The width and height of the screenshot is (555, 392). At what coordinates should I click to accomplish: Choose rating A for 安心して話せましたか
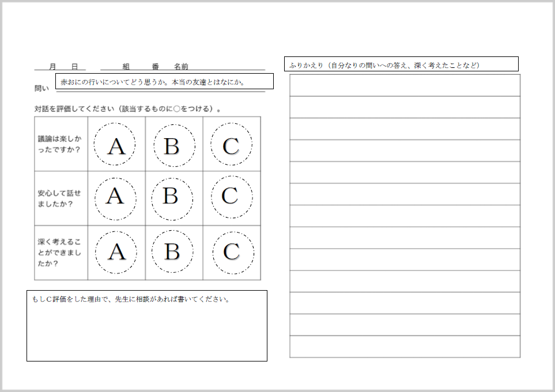pos(115,199)
